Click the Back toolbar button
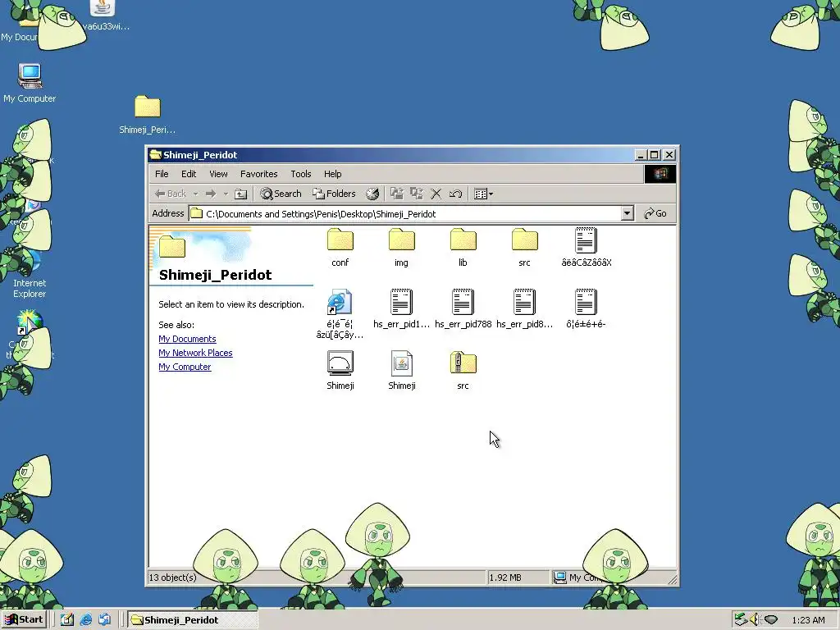840x630 pixels. tap(171, 194)
